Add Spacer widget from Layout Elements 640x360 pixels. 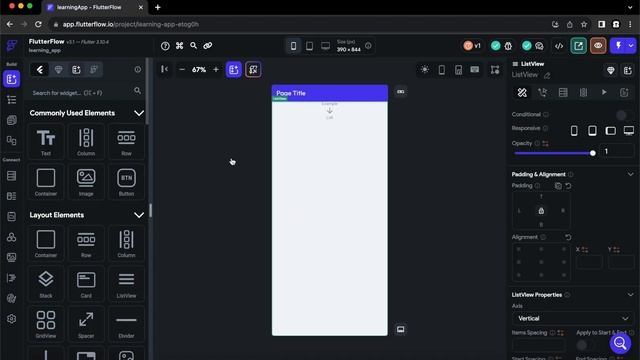tap(86, 324)
